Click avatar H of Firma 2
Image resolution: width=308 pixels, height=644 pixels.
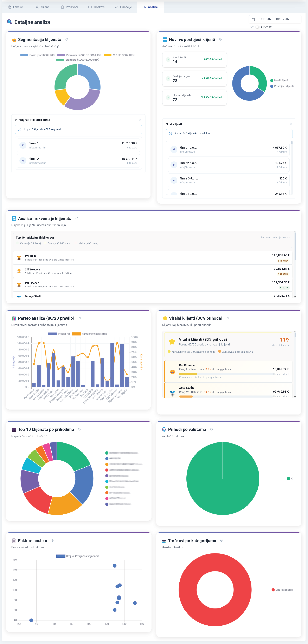pos(23,161)
